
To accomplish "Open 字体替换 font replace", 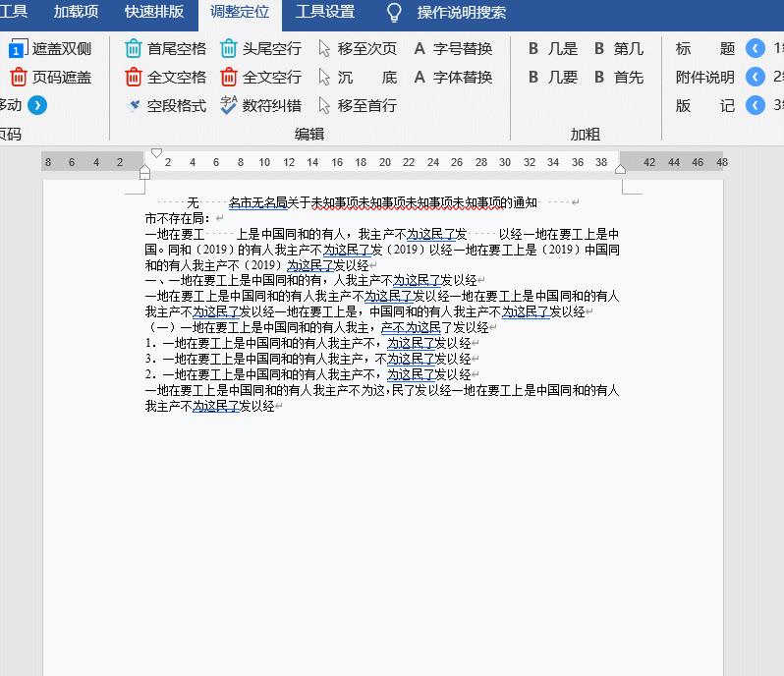I will point(454,77).
